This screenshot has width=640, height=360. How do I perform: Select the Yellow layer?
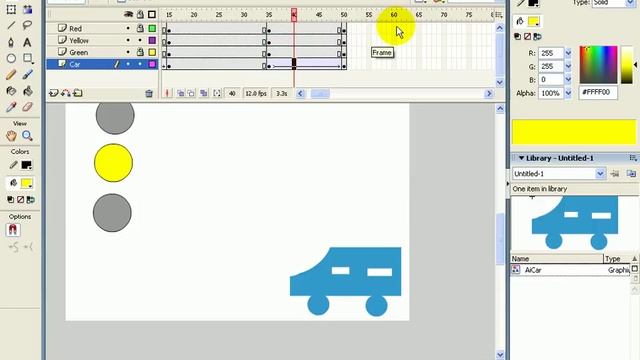79,40
